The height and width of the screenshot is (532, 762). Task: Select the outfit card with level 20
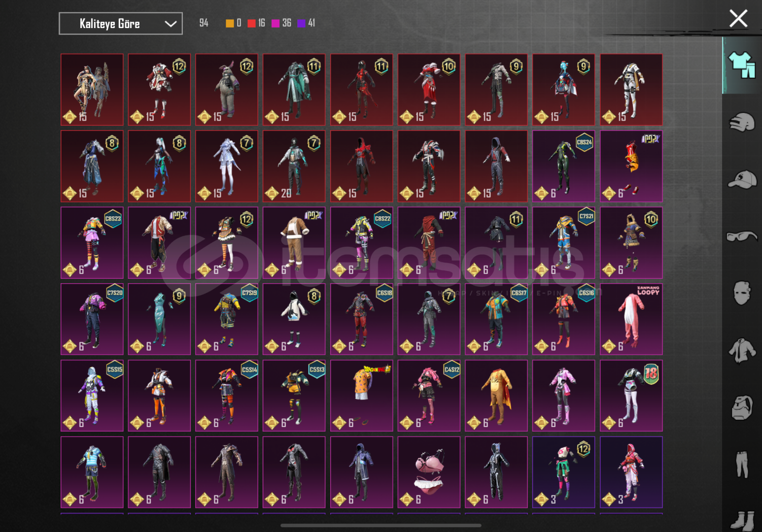click(294, 166)
